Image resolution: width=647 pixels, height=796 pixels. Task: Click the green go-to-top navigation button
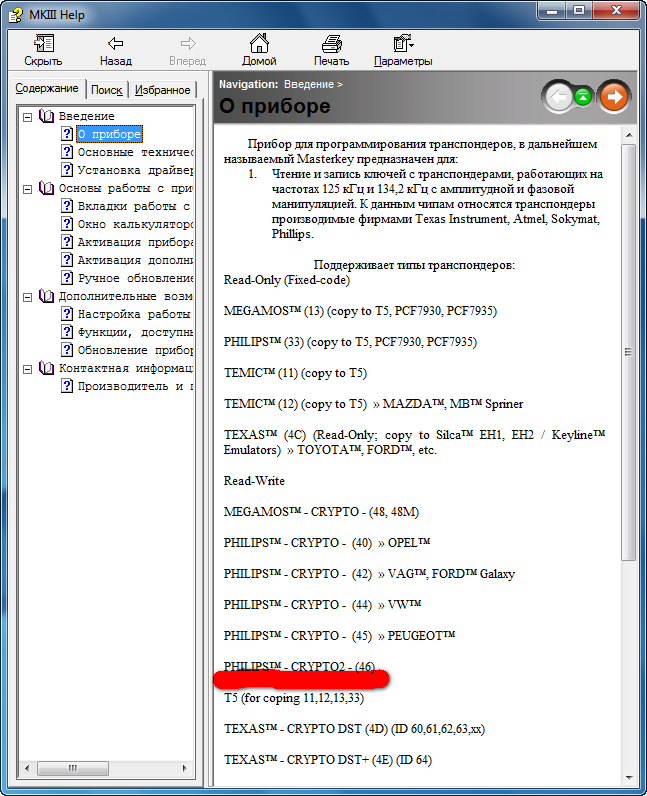(583, 96)
